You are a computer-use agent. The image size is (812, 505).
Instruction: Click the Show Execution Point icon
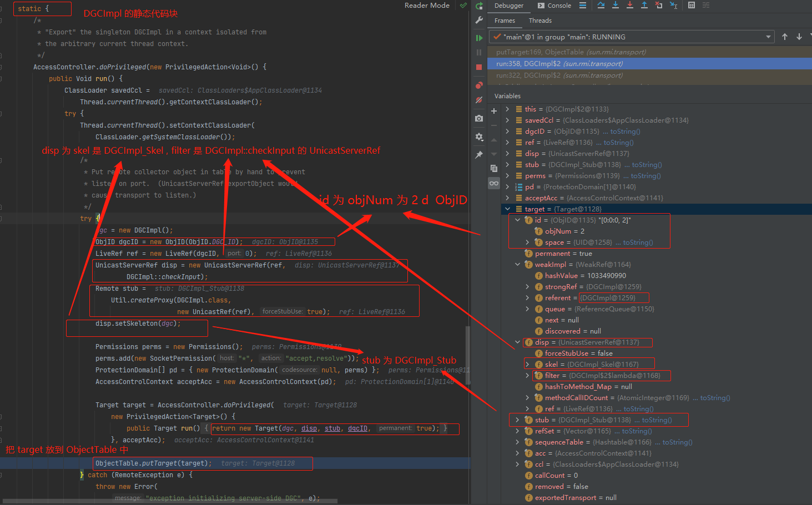pos(583,6)
